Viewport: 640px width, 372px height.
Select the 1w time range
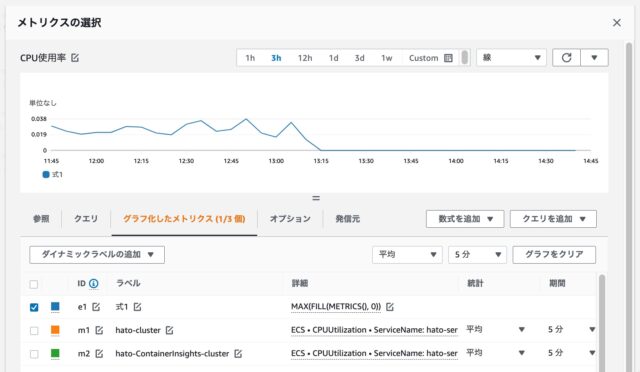pyautogui.click(x=387, y=58)
